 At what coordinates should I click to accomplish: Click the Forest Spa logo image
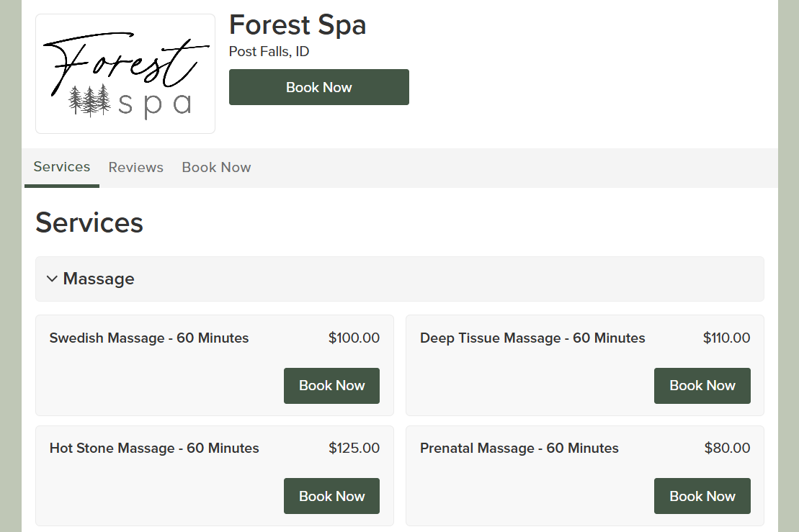(125, 74)
